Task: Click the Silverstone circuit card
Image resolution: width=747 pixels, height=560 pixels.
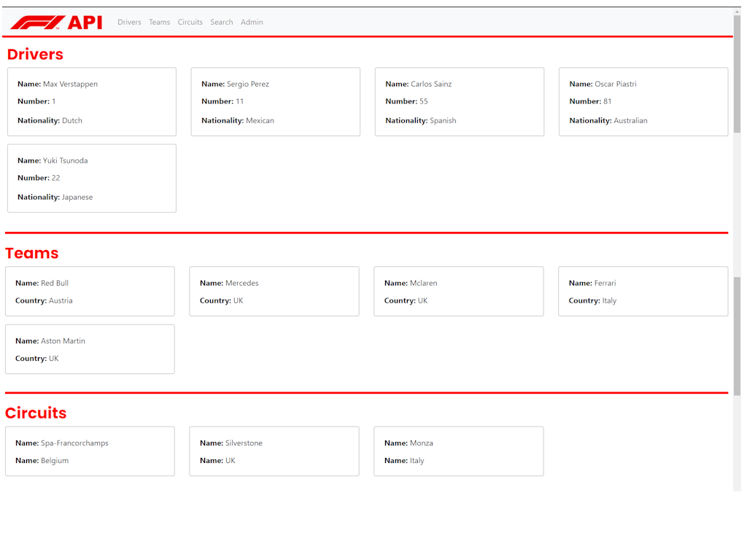Action: point(274,451)
